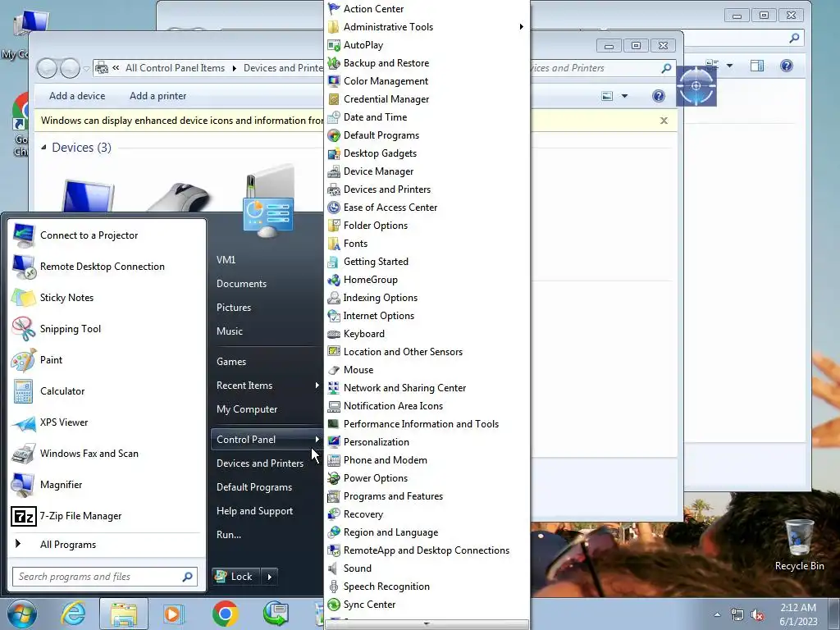This screenshot has width=840, height=630.
Task: Open the Snipping Tool scissors icon
Action: point(23,329)
